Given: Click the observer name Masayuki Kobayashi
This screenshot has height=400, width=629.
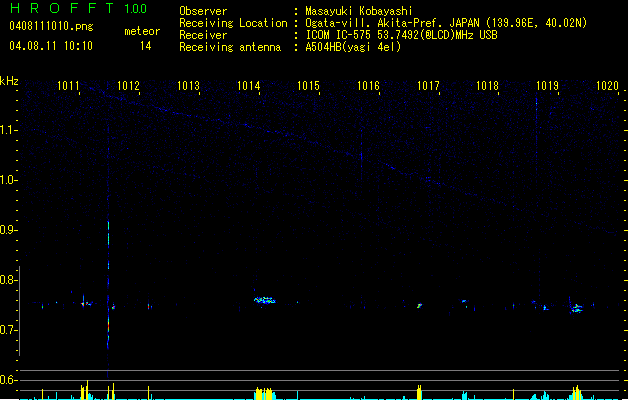Looking at the screenshot, I should click(359, 11).
